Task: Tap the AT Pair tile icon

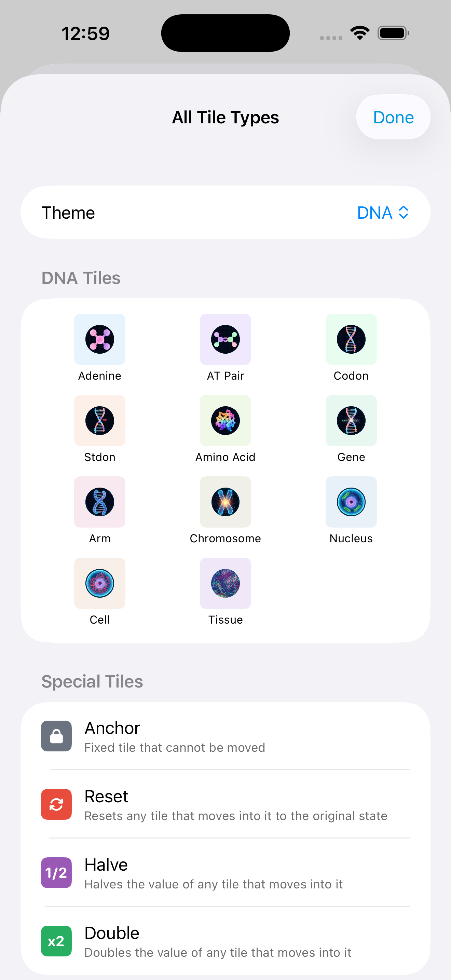Action: click(225, 339)
